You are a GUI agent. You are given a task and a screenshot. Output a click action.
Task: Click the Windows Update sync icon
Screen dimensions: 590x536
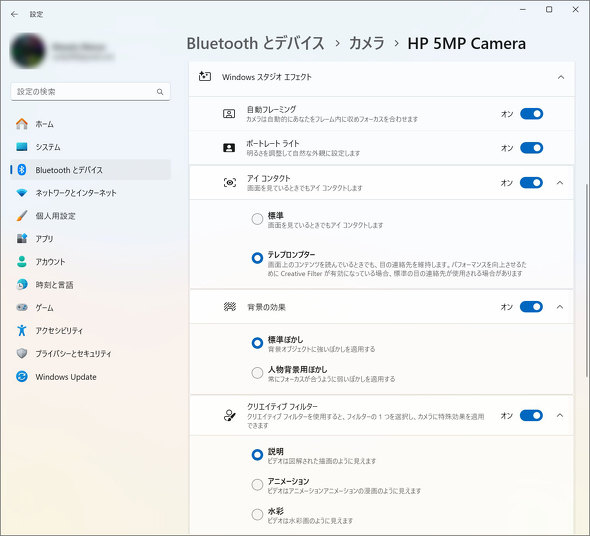point(22,376)
